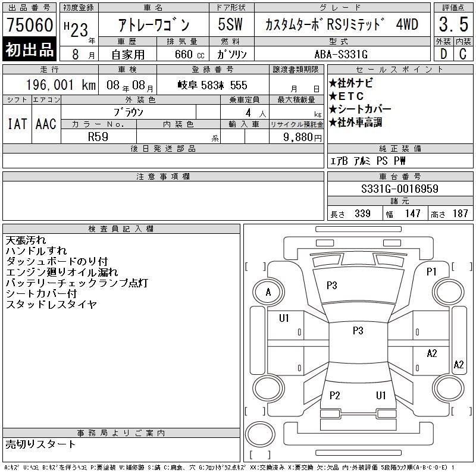Click the inspection date 08年08月
Image resolution: width=476 pixels, height=476 pixels.
coord(130,86)
